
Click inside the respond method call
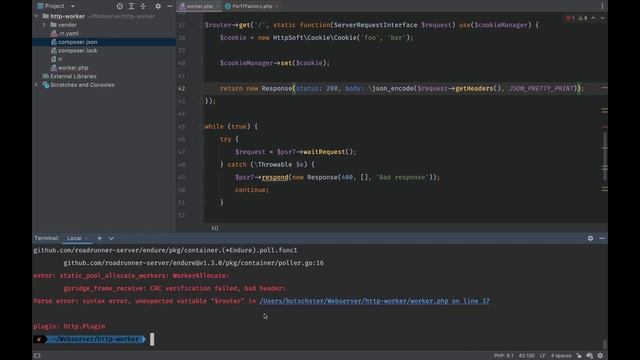click(275, 177)
